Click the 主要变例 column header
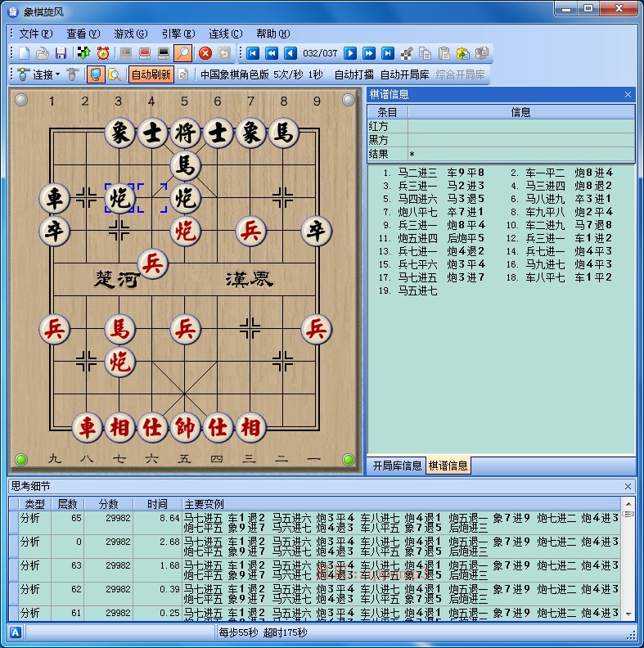The width and height of the screenshot is (644, 648). [x=401, y=504]
